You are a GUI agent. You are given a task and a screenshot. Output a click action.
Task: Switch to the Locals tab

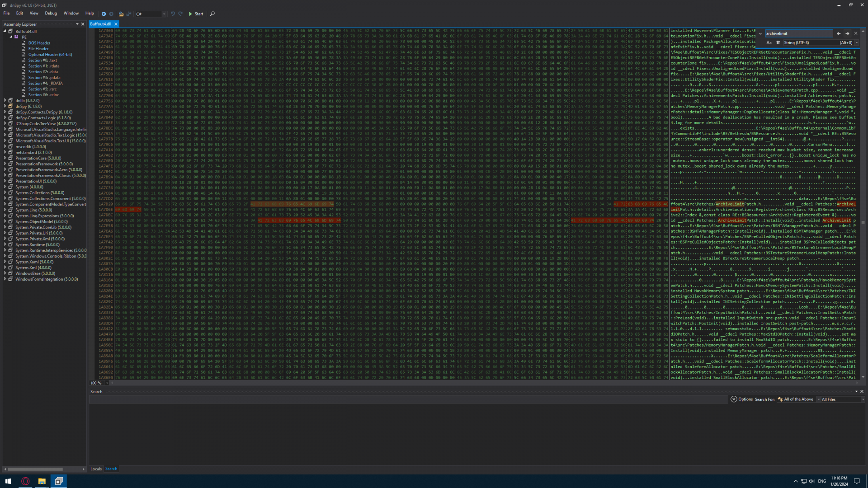click(x=96, y=469)
